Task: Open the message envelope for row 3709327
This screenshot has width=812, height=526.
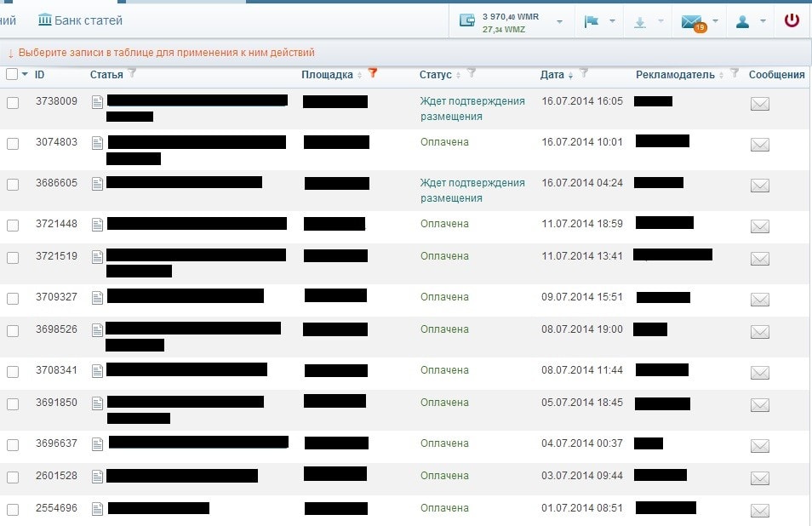Action: click(x=760, y=300)
